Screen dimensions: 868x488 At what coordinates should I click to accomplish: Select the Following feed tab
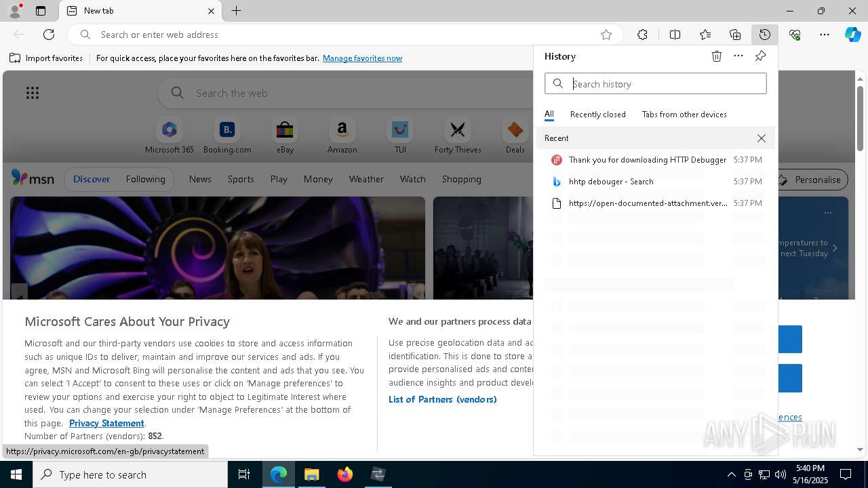pyautogui.click(x=145, y=179)
